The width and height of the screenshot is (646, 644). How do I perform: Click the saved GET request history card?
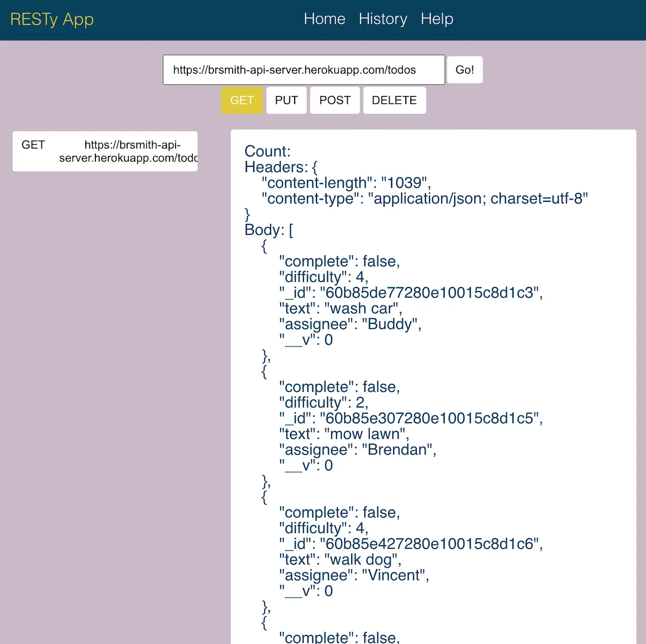pos(104,151)
